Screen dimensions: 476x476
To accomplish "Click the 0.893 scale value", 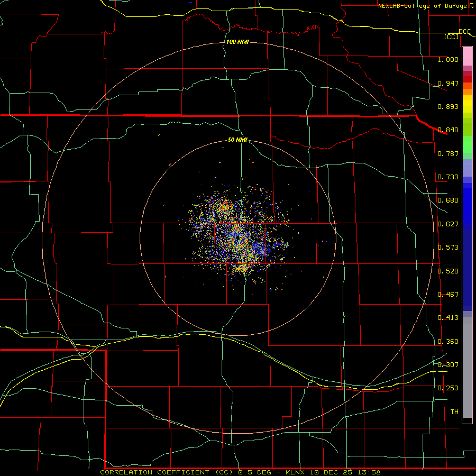I will (448, 106).
